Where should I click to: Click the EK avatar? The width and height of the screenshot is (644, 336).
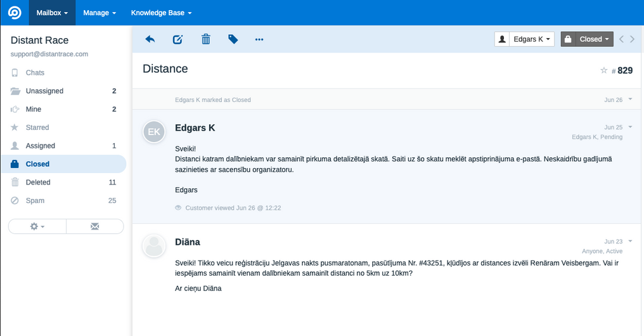[x=154, y=132]
